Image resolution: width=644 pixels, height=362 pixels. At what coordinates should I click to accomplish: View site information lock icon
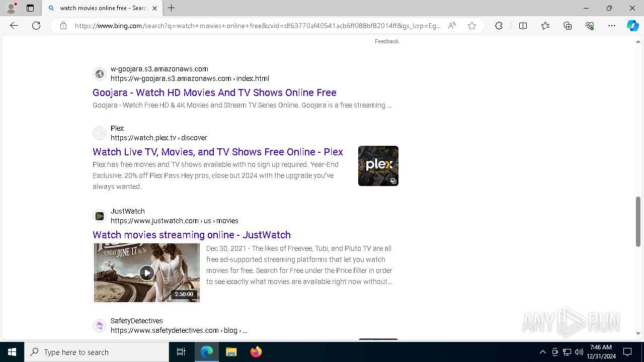[63, 26]
